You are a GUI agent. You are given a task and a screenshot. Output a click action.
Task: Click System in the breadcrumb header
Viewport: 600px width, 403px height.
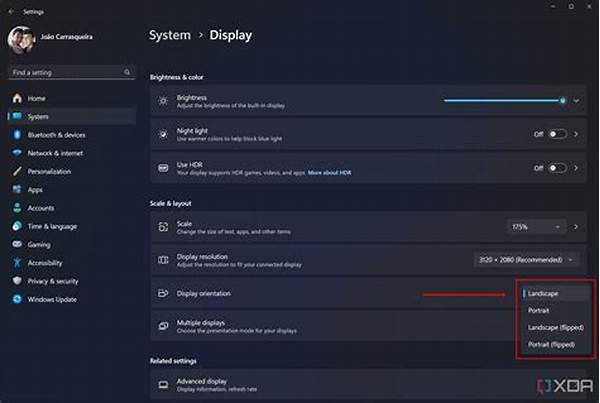(x=169, y=36)
